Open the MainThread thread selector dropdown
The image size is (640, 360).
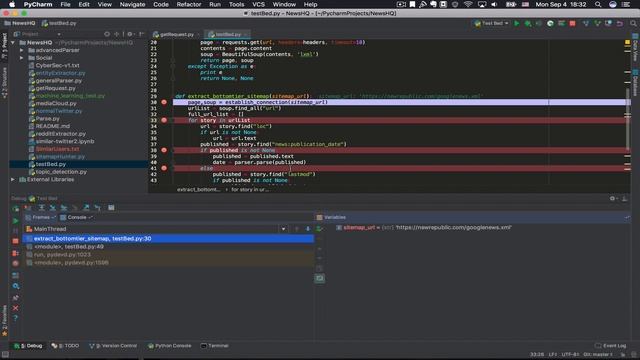(x=283, y=229)
